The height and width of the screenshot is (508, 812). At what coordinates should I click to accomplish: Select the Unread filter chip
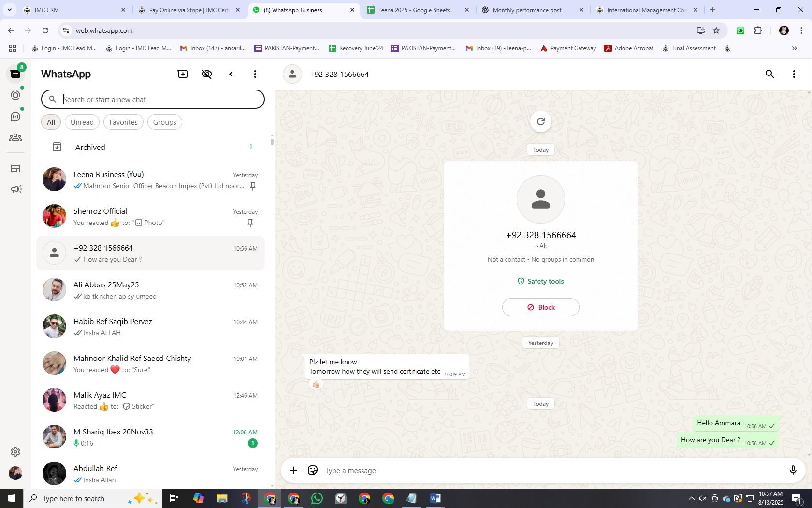[x=82, y=122]
